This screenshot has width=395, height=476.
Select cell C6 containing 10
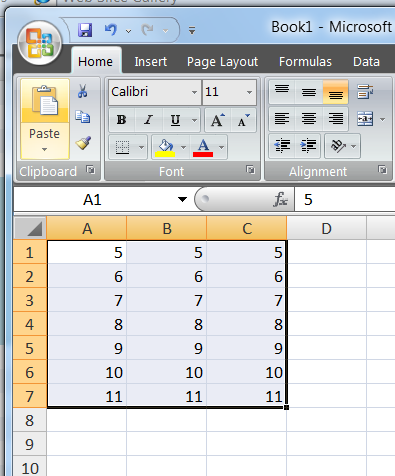(x=247, y=372)
